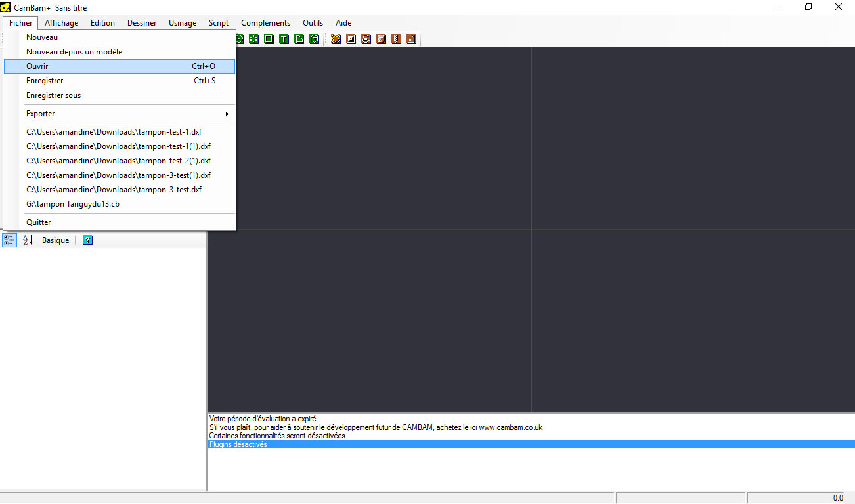Choose Enregistrer sous from the menu

(54, 95)
